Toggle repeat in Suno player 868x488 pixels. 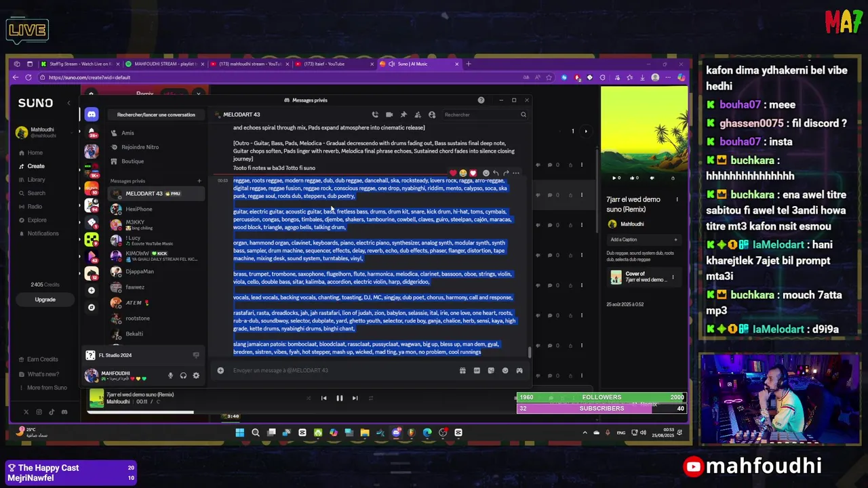[370, 399]
